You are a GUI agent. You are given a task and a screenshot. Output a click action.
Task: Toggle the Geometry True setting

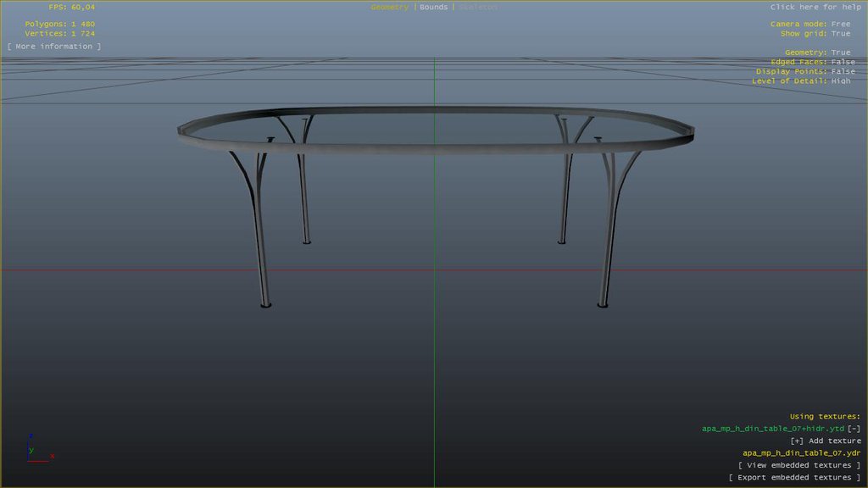click(x=817, y=53)
